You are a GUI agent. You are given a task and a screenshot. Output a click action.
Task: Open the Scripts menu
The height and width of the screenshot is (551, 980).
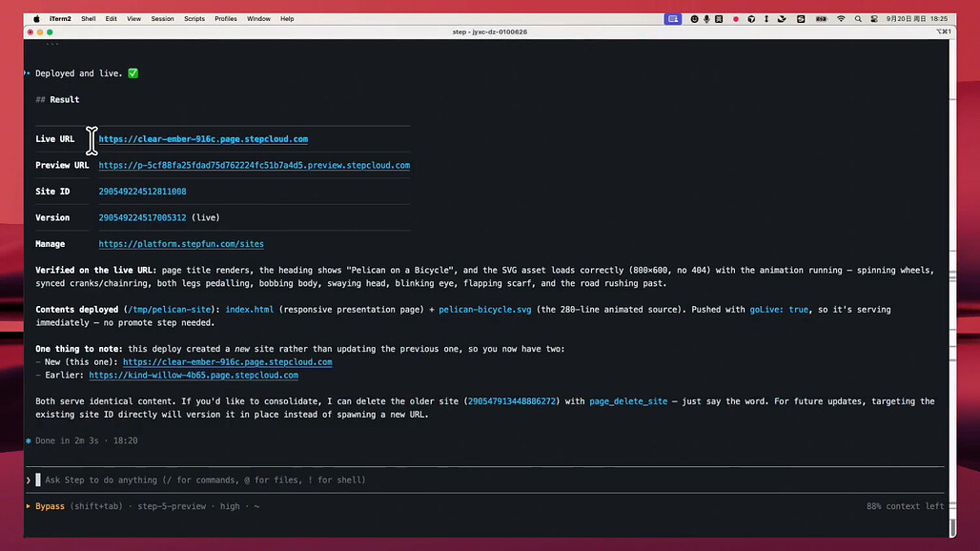tap(194, 19)
